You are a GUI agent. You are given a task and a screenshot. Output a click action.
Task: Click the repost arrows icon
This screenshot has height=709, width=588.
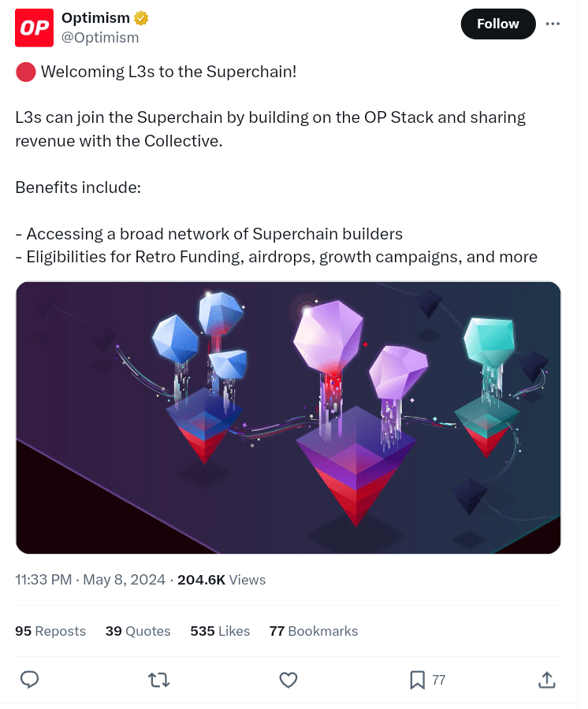(159, 679)
